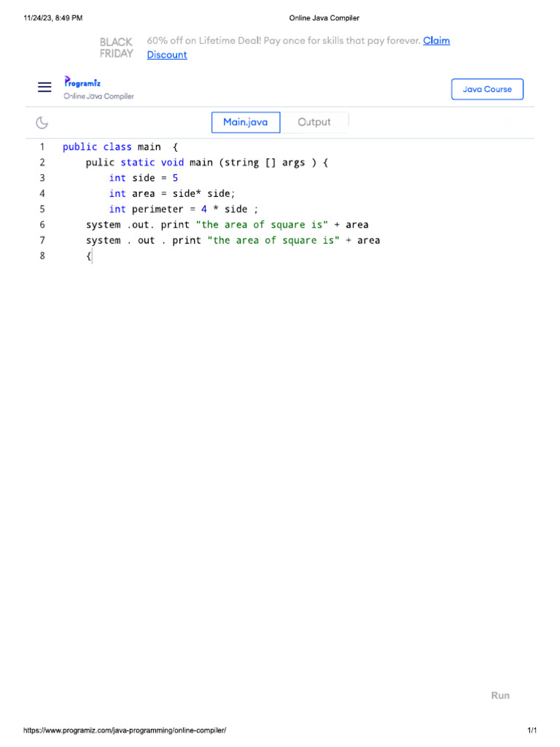Toggle dark mode moon icon

pos(42,123)
